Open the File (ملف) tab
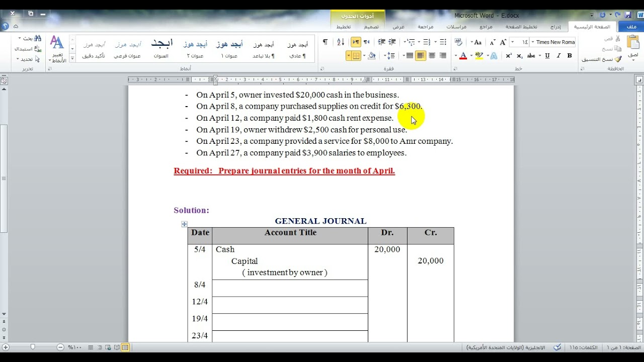 pyautogui.click(x=631, y=27)
